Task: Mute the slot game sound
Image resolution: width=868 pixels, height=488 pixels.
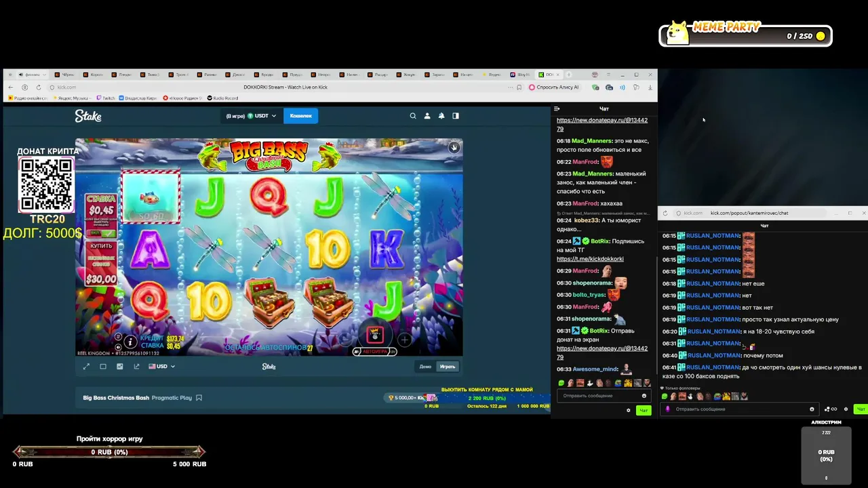Action: click(x=118, y=346)
